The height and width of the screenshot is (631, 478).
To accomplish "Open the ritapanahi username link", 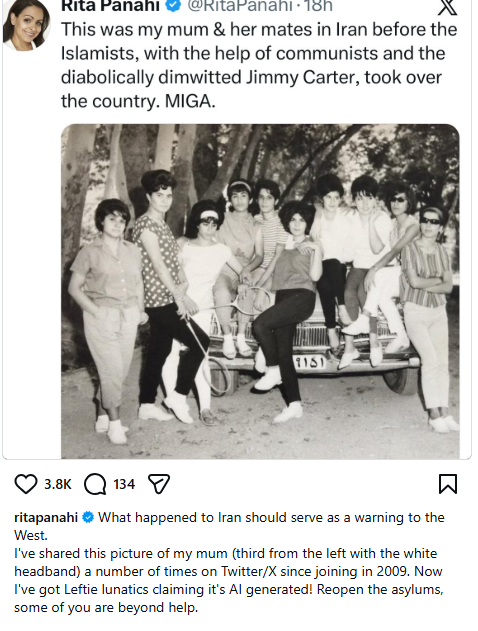I will pos(46,518).
